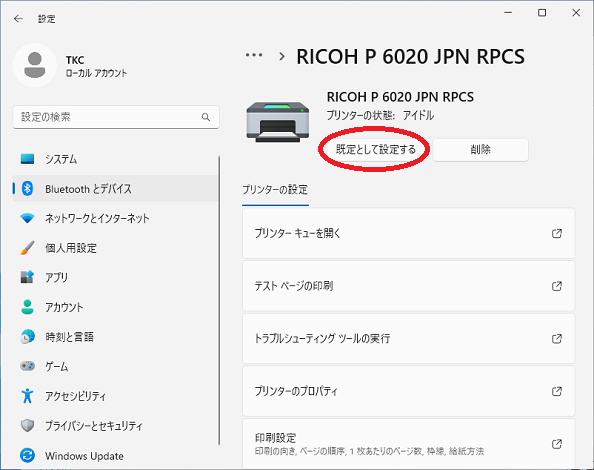This screenshot has width=594, height=470.
Task: Click the breadcrumb chevron arrow
Action: point(281,56)
